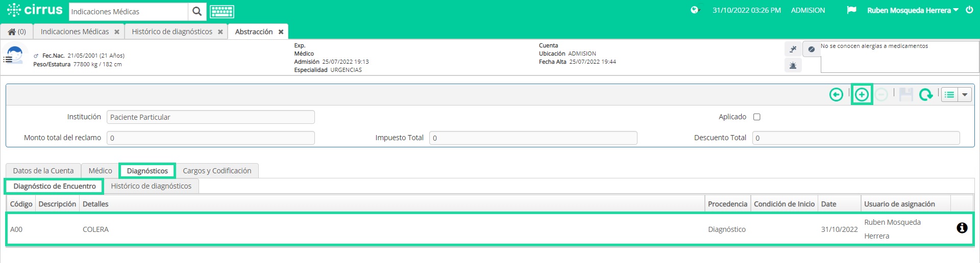
Task: Click the refresh arrow toolbar icon
Action: 926,95
